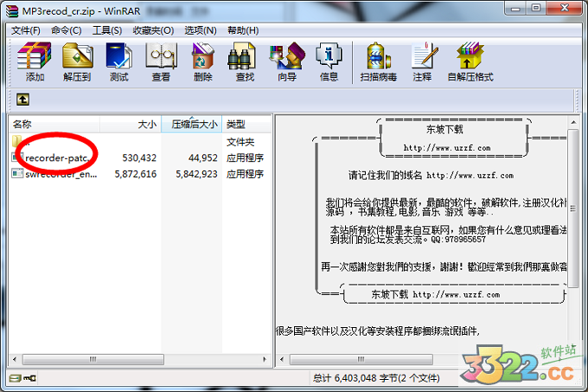This screenshot has height=392, width=588.
Task: Click comment pane horizontal scrollbar thumb
Action: pos(361,359)
